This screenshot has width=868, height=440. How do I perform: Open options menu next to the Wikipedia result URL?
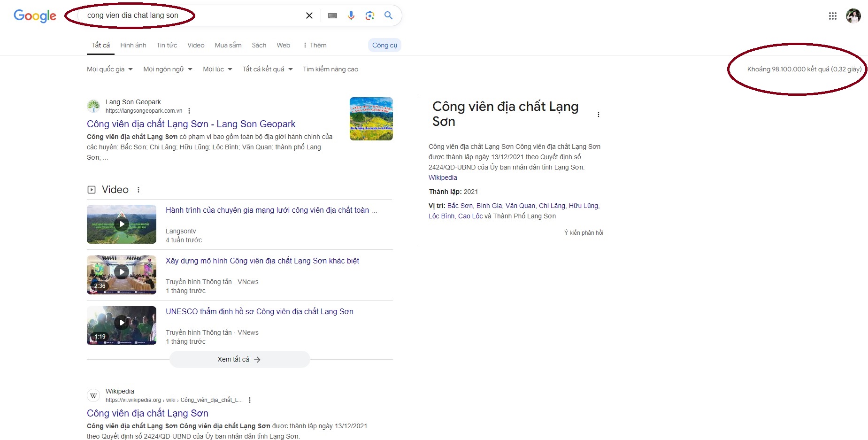[250, 400]
